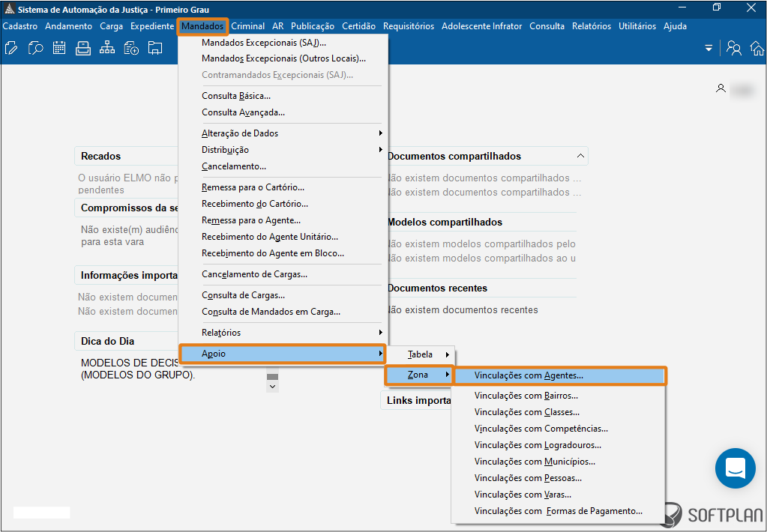
Task: Choose Consulta Avançada
Action: 283,112
